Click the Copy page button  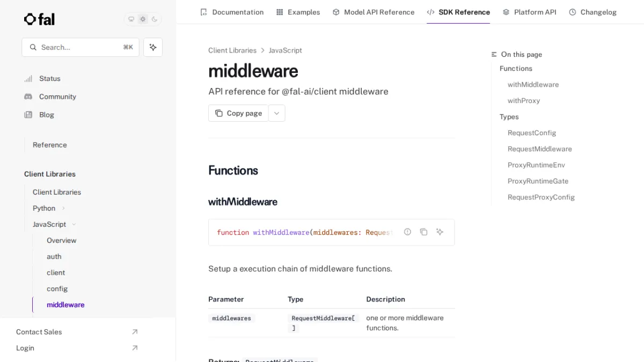pos(238,113)
